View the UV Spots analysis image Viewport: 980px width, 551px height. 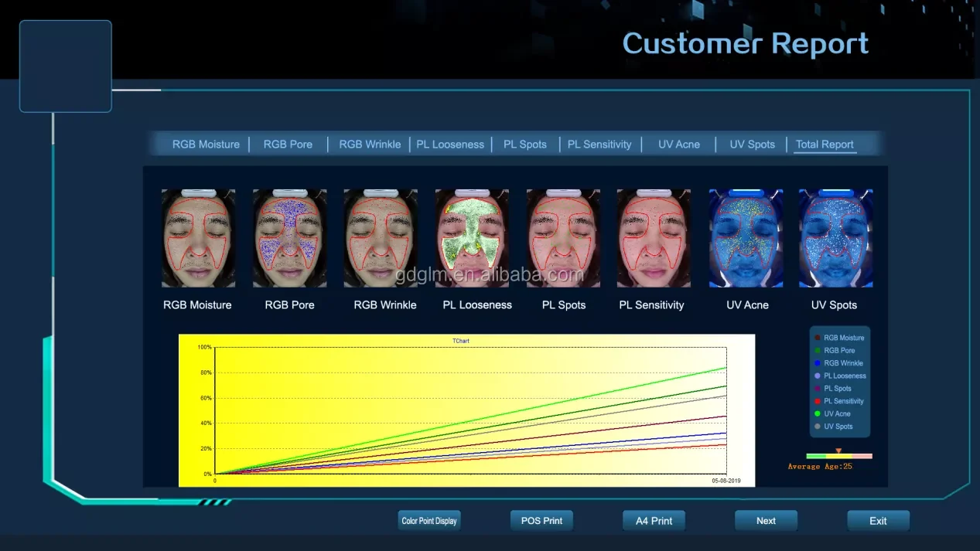point(835,237)
